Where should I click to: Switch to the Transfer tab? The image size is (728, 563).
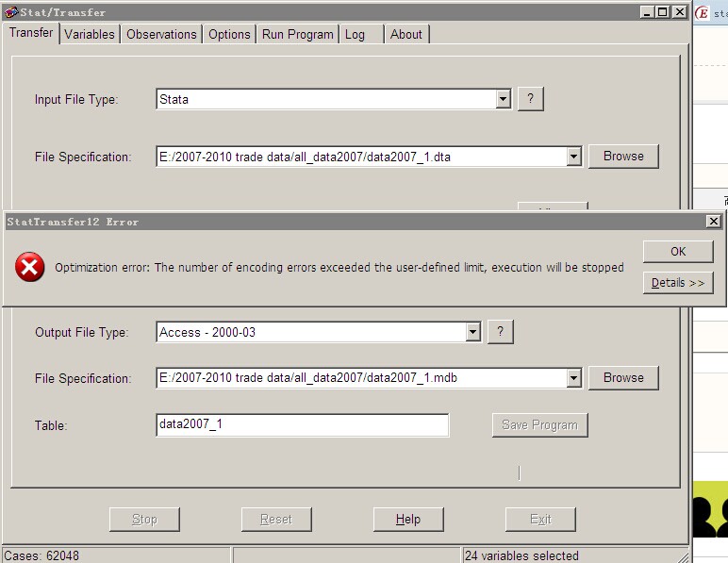coord(31,33)
